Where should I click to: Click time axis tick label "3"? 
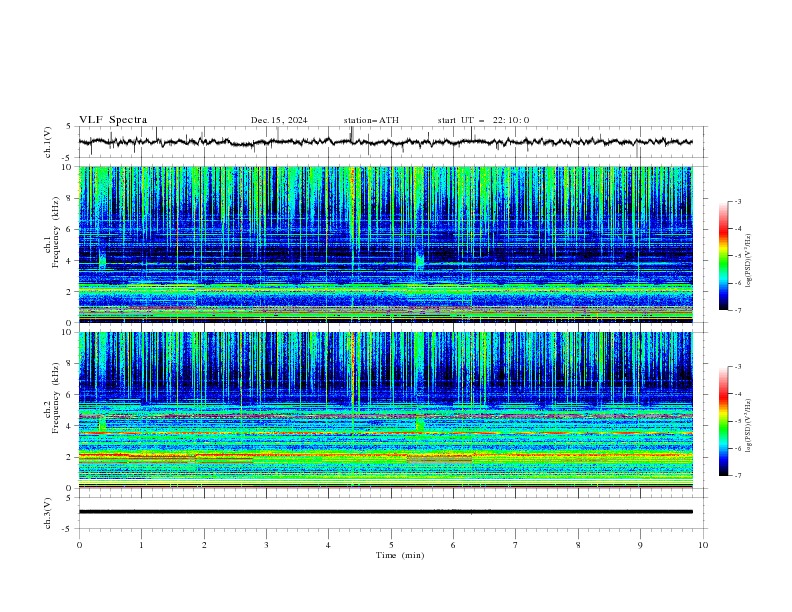tap(266, 545)
